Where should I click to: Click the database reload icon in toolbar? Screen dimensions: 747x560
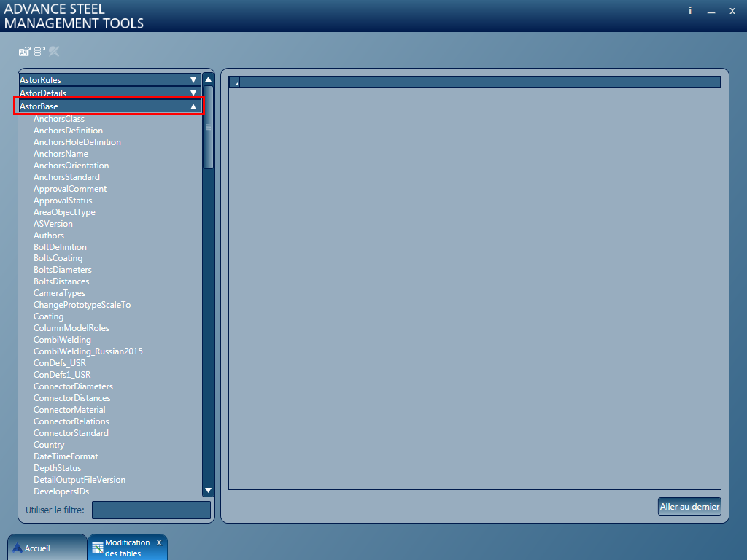39,52
